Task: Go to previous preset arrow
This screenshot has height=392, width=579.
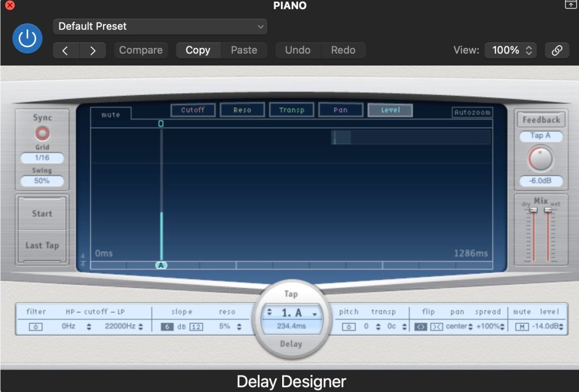Action: 66,50
